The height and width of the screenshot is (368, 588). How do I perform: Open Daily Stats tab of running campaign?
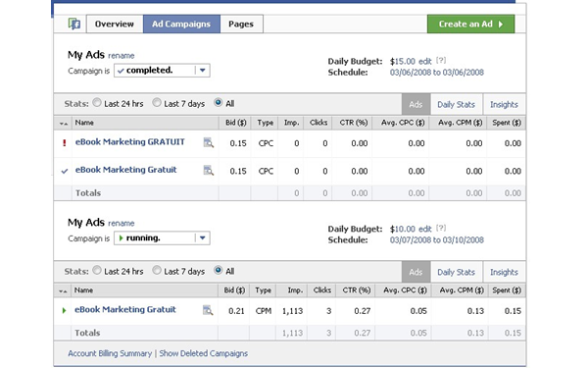tap(457, 272)
